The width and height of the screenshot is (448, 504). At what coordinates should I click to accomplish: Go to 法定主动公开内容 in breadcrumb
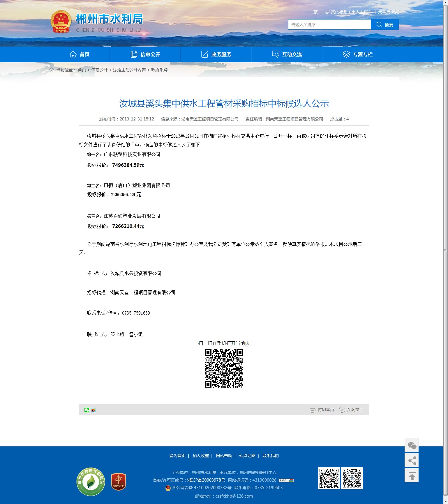129,70
